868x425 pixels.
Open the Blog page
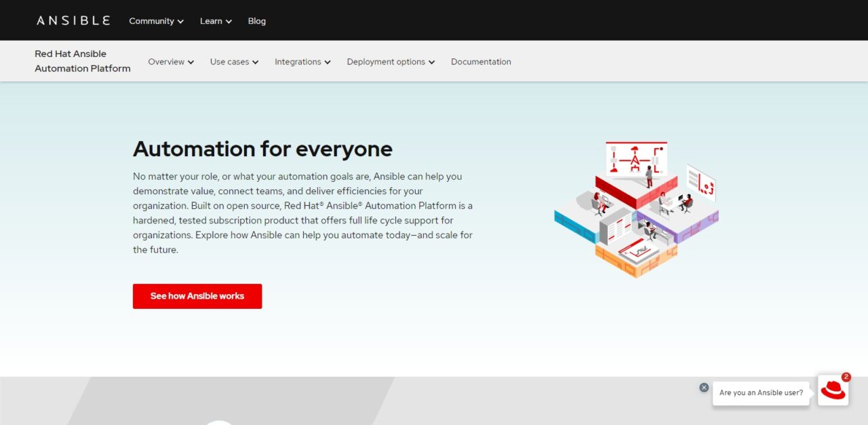tap(257, 21)
